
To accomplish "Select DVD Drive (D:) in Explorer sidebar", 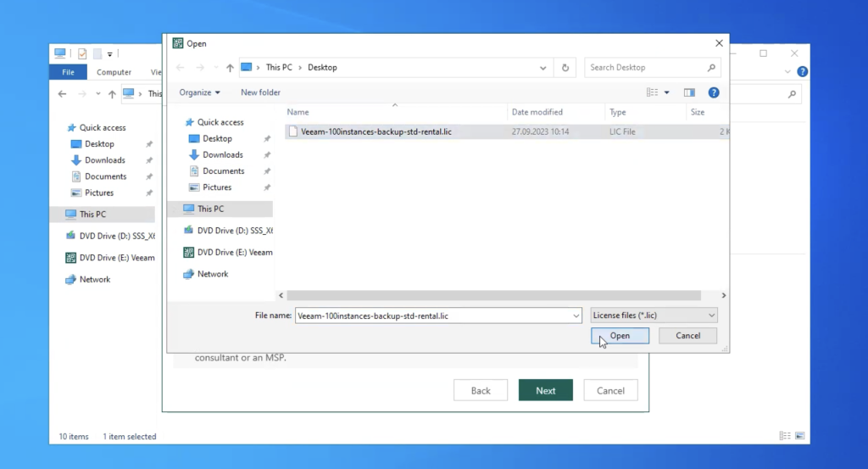I will (x=110, y=236).
